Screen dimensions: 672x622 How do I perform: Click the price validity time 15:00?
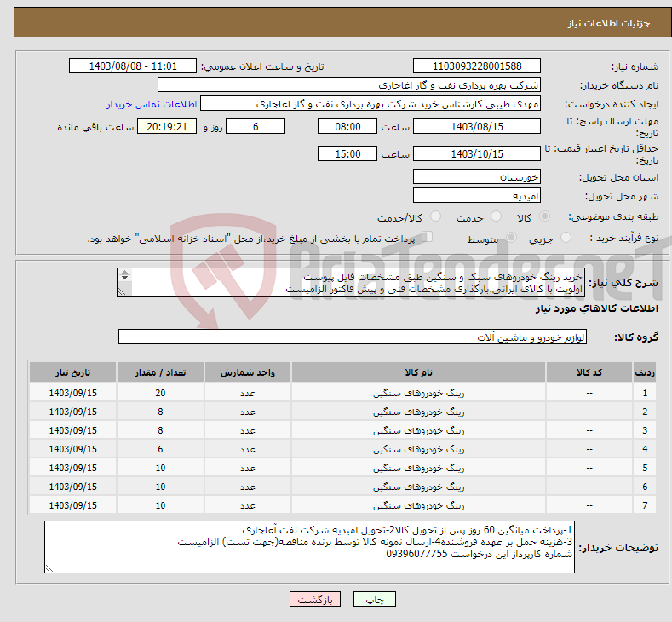347,153
